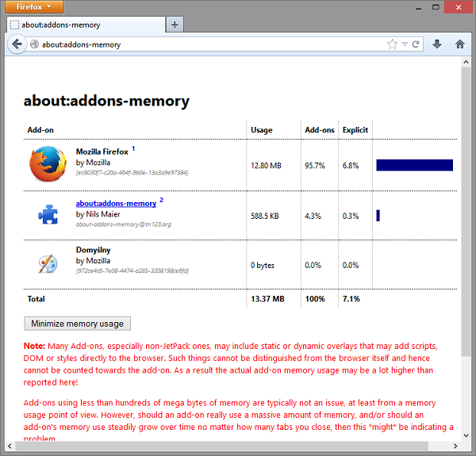The height and width of the screenshot is (456, 476).
Task: Open the about:addons-memory add-on link
Action: (116, 203)
